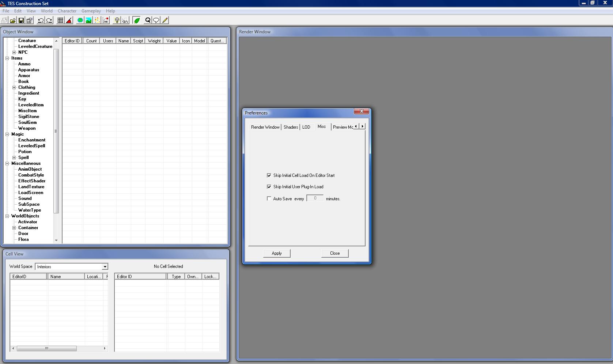The width and height of the screenshot is (613, 364).
Task: Switch to the Preview Movement tab
Action: 343,127
